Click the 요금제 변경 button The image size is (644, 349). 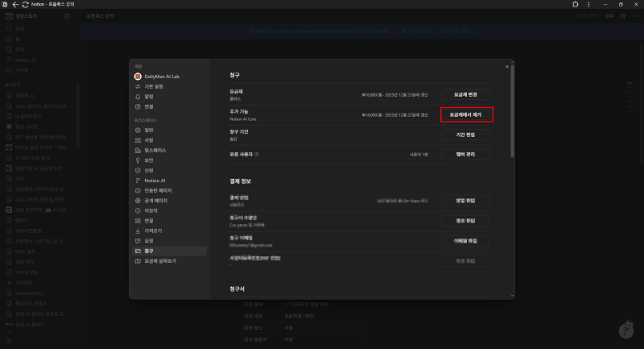click(465, 94)
